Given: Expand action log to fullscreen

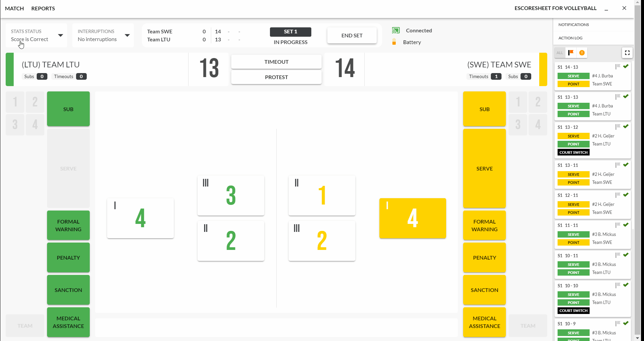Looking at the screenshot, I should [x=627, y=53].
